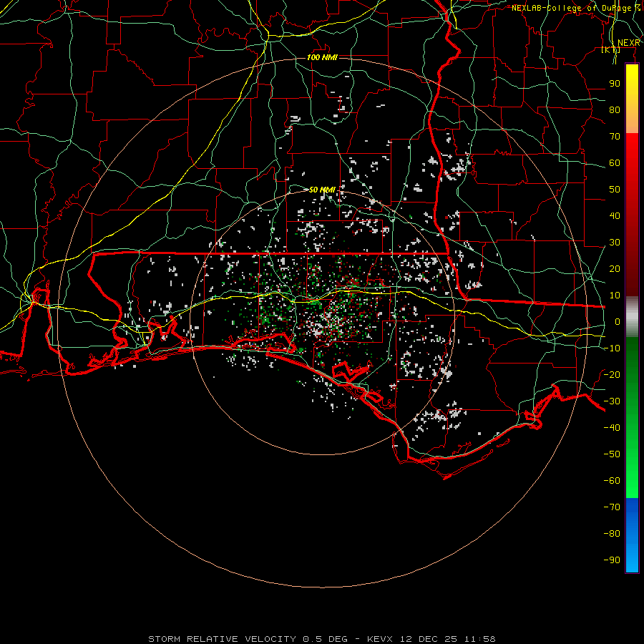The width and height of the screenshot is (644, 644).
Task: Click the bright green band near -60
Action: [632, 484]
